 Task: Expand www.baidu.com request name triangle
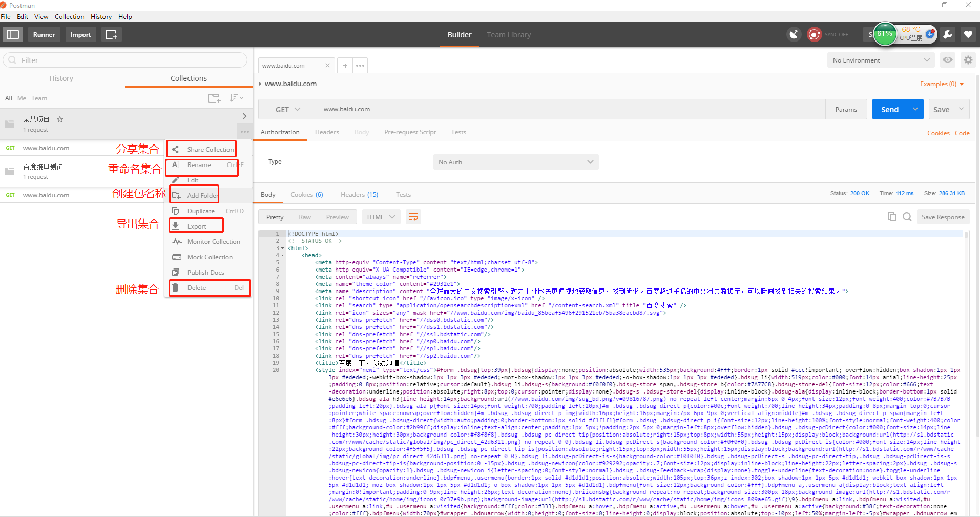tap(260, 84)
